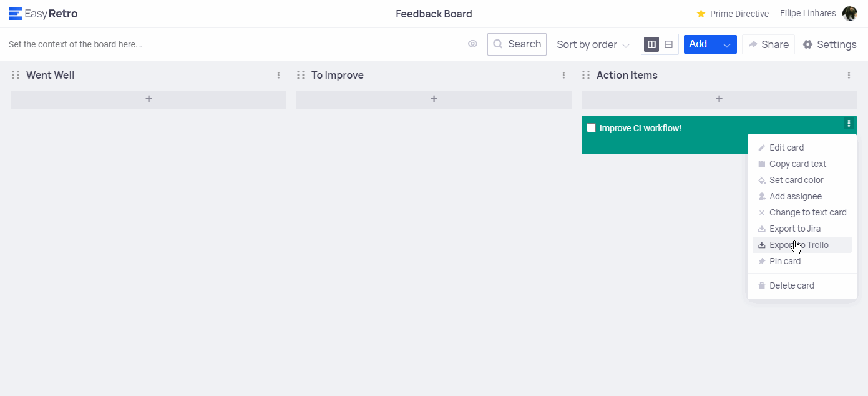This screenshot has width=868, height=396.
Task: Add a card to the Went Well column
Action: point(149,99)
